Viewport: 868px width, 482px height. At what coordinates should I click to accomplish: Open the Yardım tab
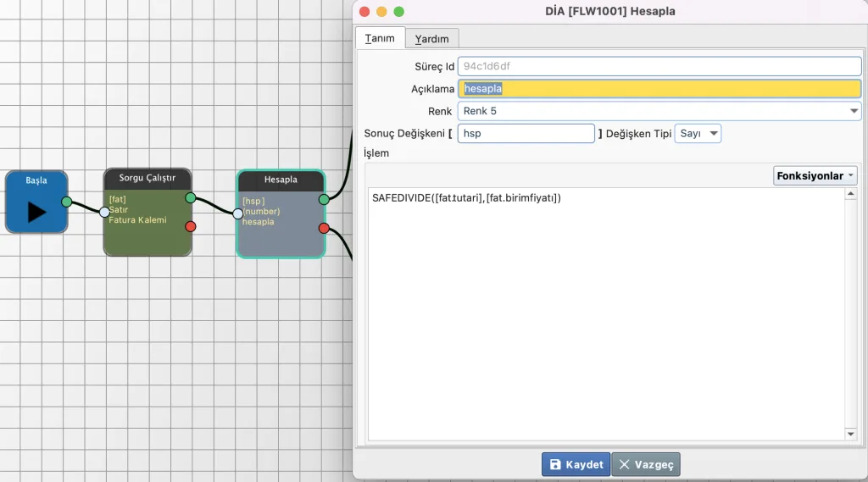(x=431, y=39)
